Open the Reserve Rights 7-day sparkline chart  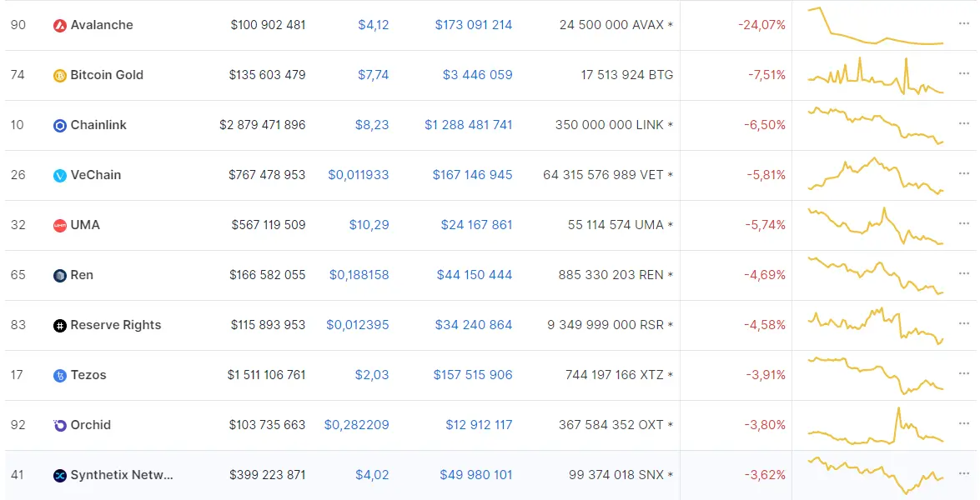876,325
